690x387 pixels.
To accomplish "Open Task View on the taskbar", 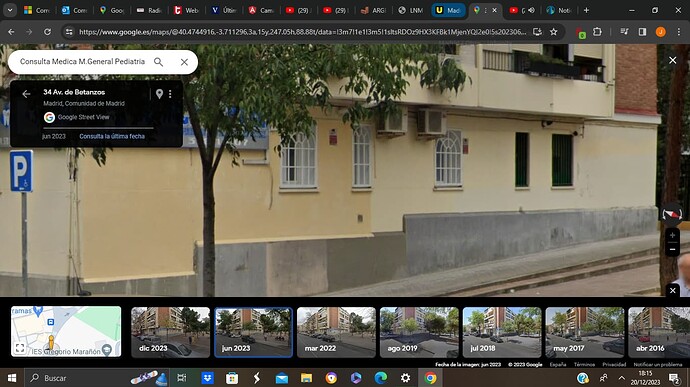I will [x=181, y=378].
